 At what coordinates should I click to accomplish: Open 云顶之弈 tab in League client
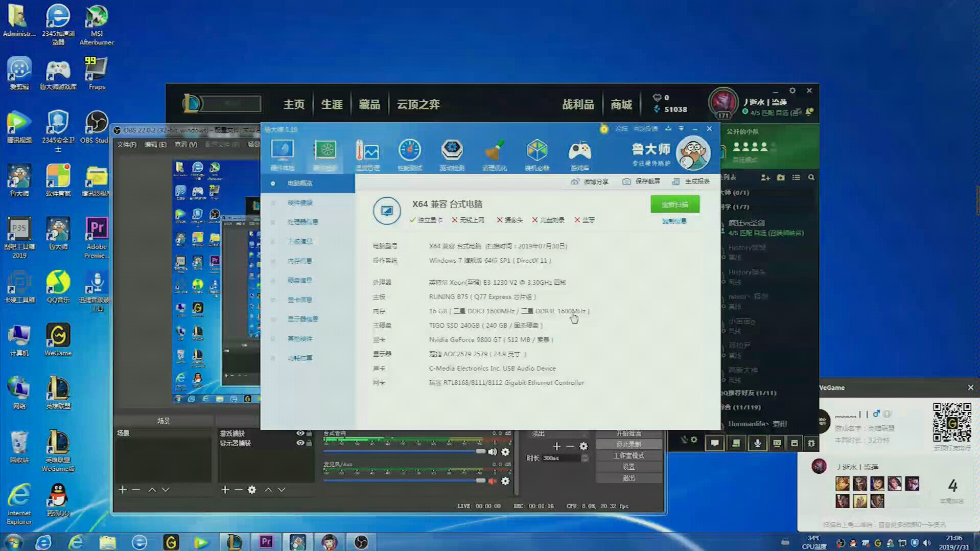[418, 104]
